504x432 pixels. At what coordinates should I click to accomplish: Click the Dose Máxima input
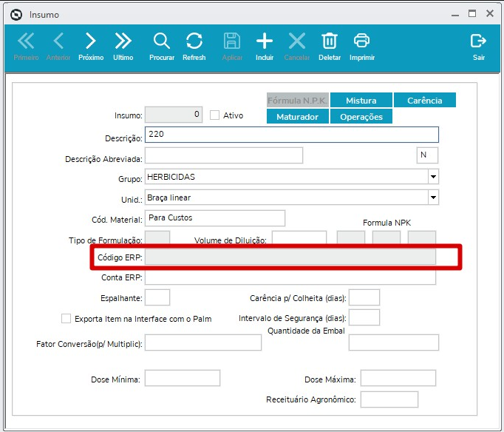(398, 378)
